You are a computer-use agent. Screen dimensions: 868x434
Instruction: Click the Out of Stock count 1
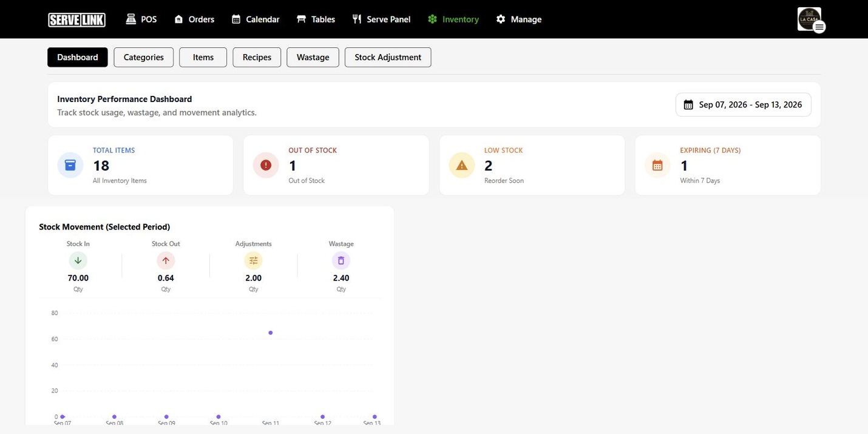point(293,166)
